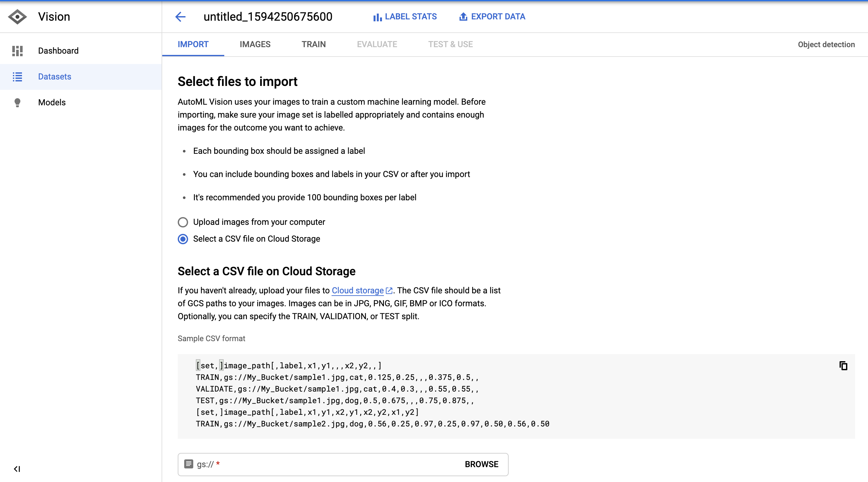Click the back arrow next to dataset name

click(x=181, y=16)
